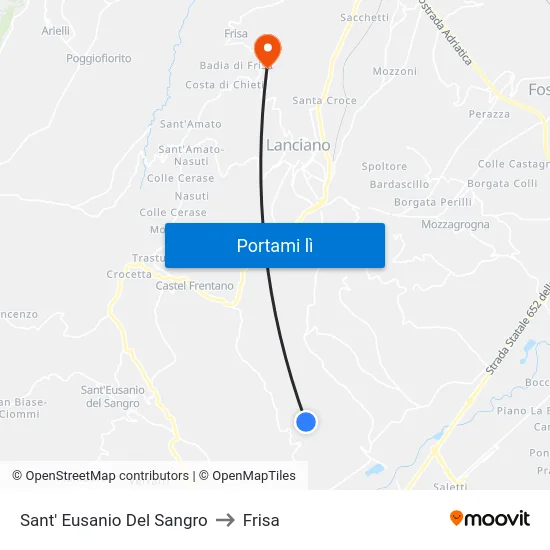Select the Sant' Eusanio Del Sangro origin text
550x550 pixels.
click(114, 520)
